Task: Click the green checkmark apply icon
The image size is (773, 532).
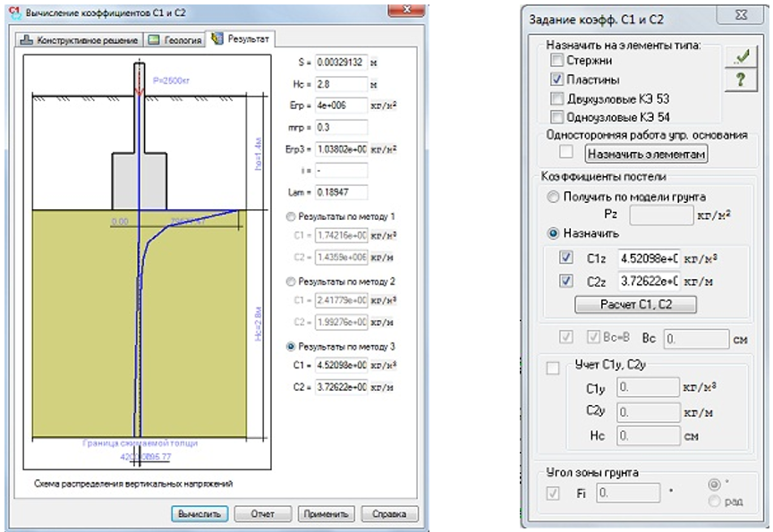Action: (x=741, y=56)
